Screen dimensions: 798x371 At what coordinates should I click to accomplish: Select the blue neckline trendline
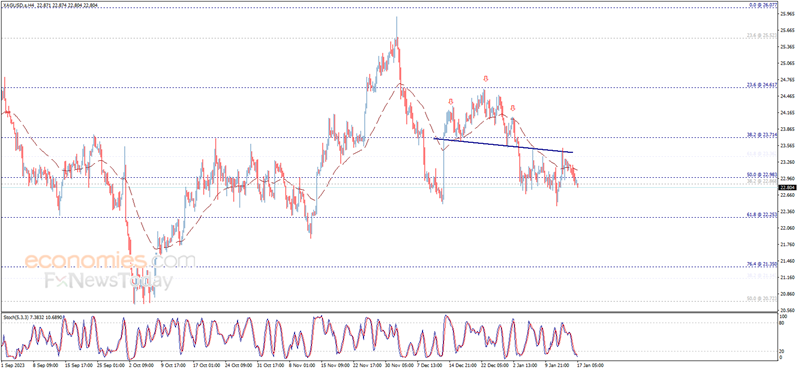coord(503,146)
